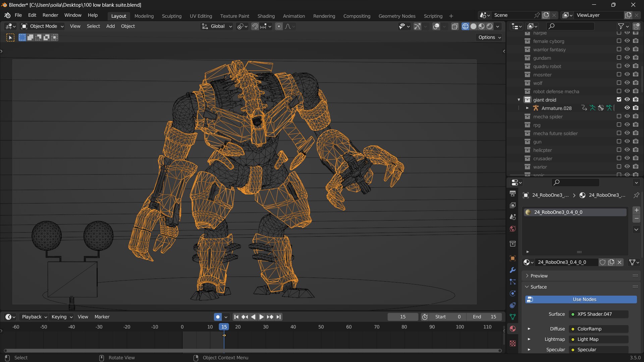Screen dimensions: 644x362
Task: Add a new material slot
Action: (x=636, y=210)
